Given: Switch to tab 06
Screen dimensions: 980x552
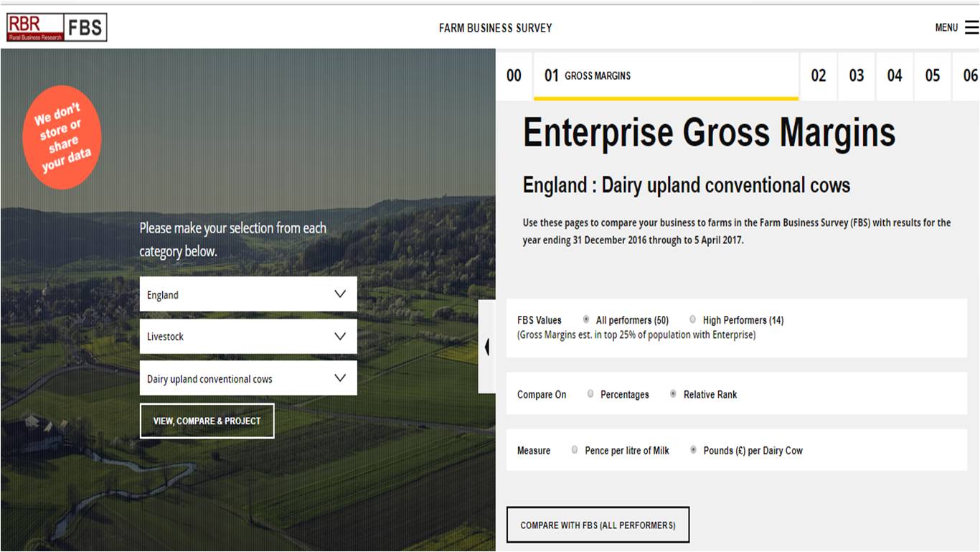Looking at the screenshot, I should pyautogui.click(x=967, y=75).
